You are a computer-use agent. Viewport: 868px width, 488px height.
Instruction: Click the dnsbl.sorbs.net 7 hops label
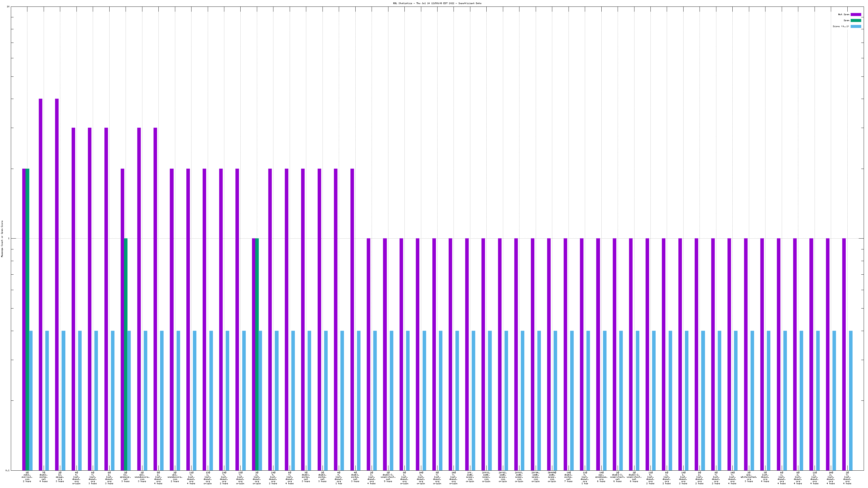pos(569,477)
